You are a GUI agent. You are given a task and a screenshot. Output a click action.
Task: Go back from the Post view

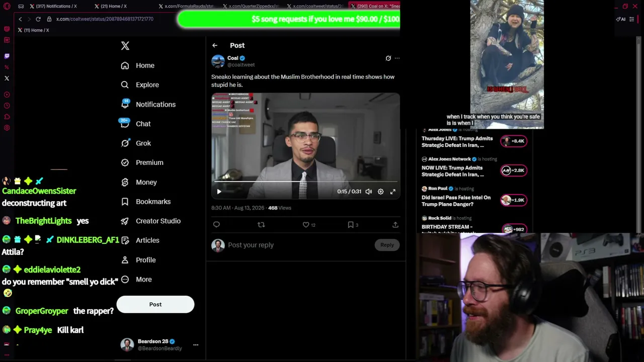215,45
